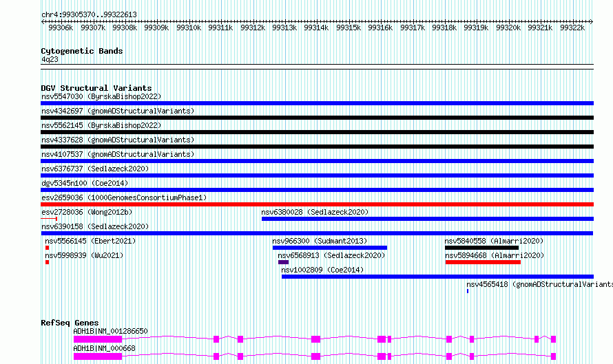The image size is (613, 364).
Task: Click the blue bar of nsv966300
Action: pyautogui.click(x=330, y=248)
